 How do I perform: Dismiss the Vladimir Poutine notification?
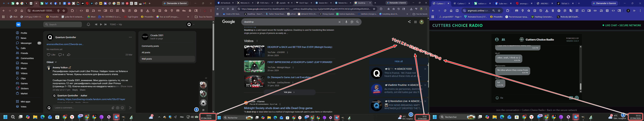click(x=425, y=85)
